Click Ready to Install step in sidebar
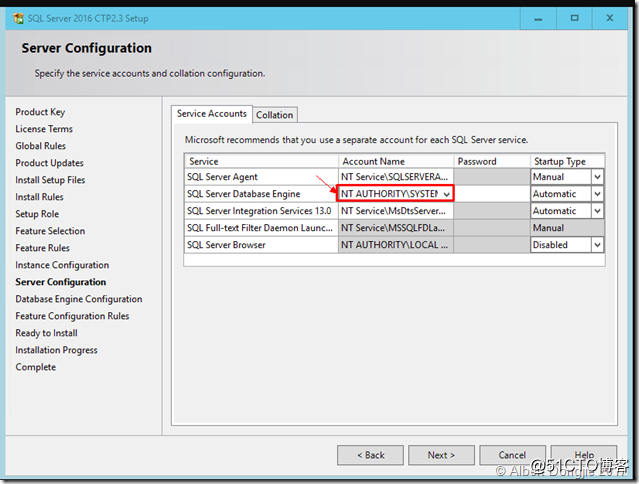Image resolution: width=639 pixels, height=484 pixels. [x=46, y=333]
